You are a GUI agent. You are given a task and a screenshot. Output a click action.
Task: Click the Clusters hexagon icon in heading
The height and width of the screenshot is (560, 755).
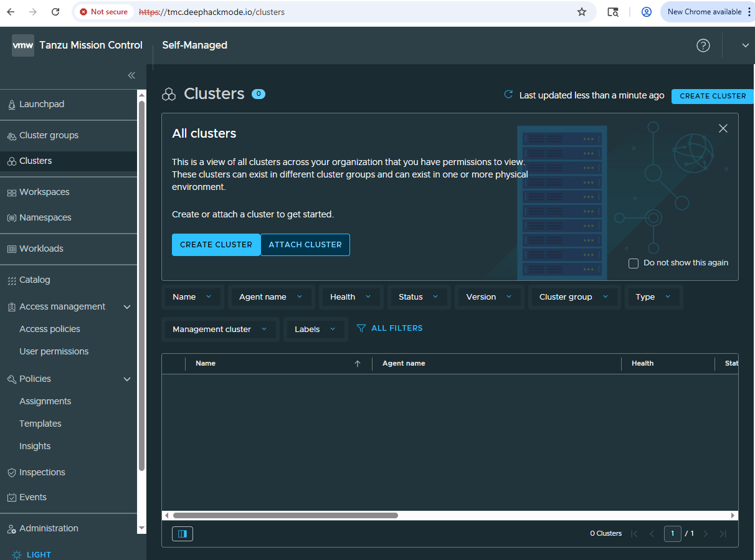click(x=169, y=95)
